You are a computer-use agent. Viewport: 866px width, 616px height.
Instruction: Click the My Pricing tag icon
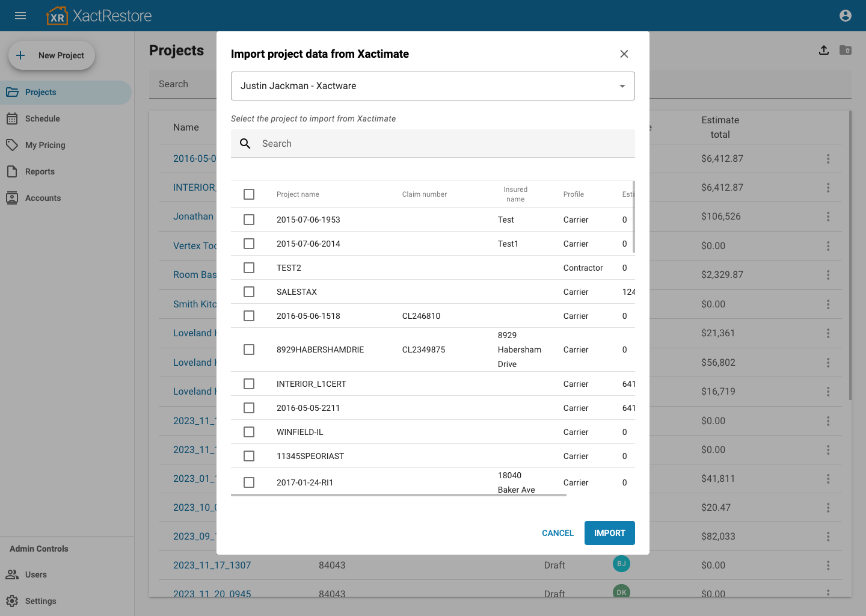click(x=12, y=145)
